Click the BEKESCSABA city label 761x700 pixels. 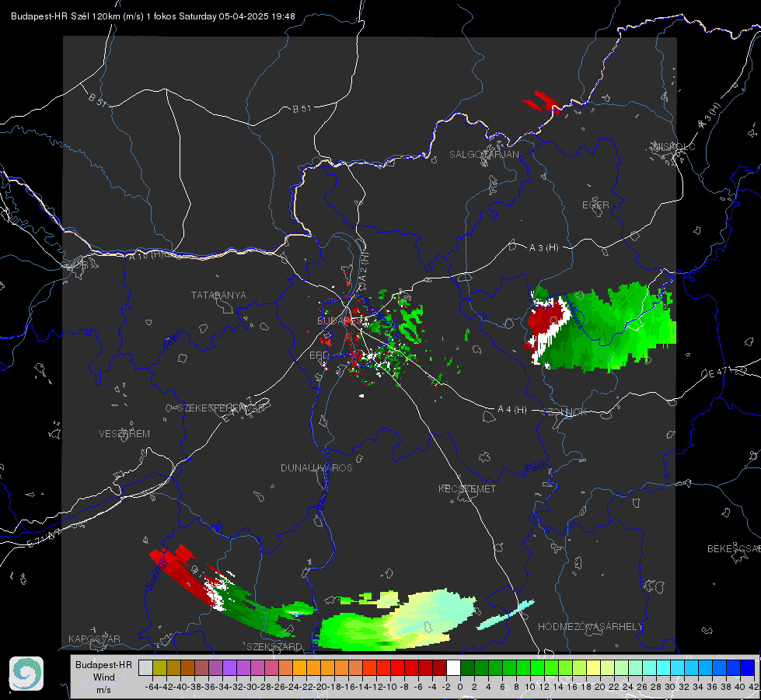(x=734, y=548)
